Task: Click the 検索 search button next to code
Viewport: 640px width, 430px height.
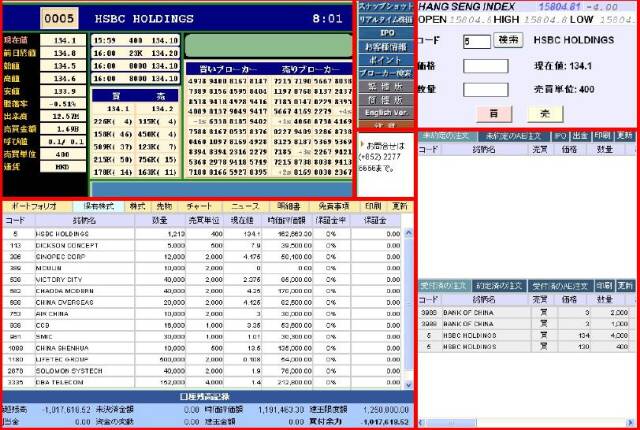Action: 508,40
